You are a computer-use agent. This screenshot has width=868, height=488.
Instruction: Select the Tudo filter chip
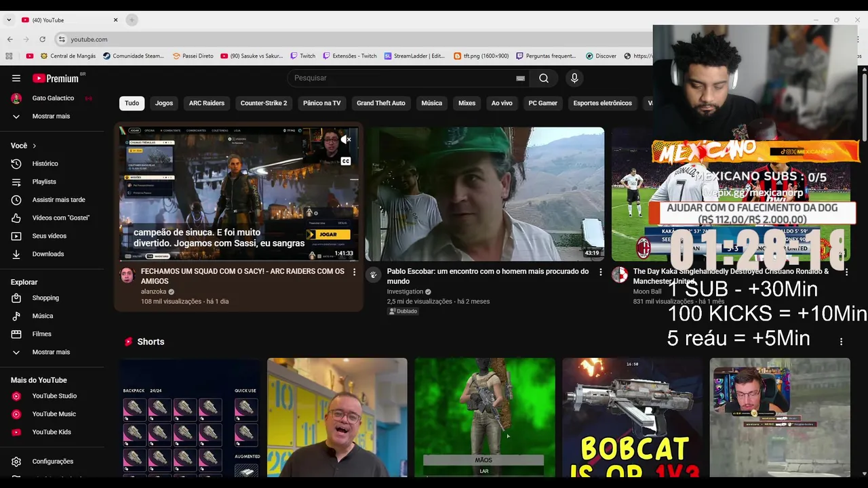point(132,103)
